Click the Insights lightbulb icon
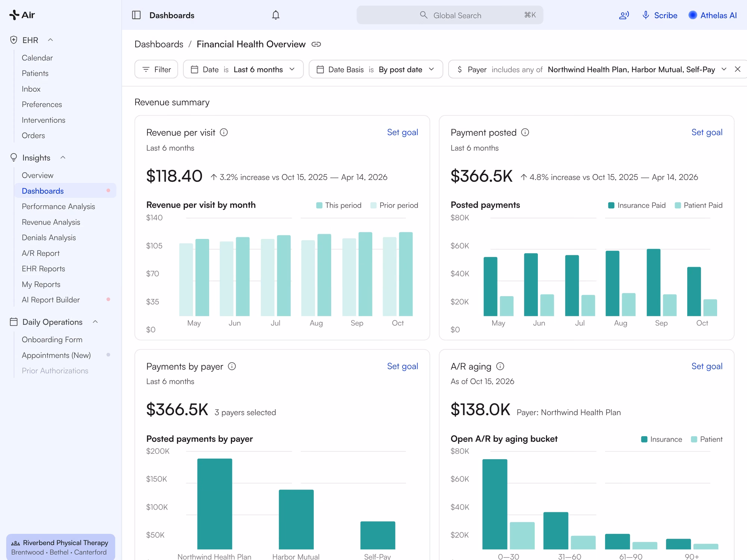 coord(14,158)
